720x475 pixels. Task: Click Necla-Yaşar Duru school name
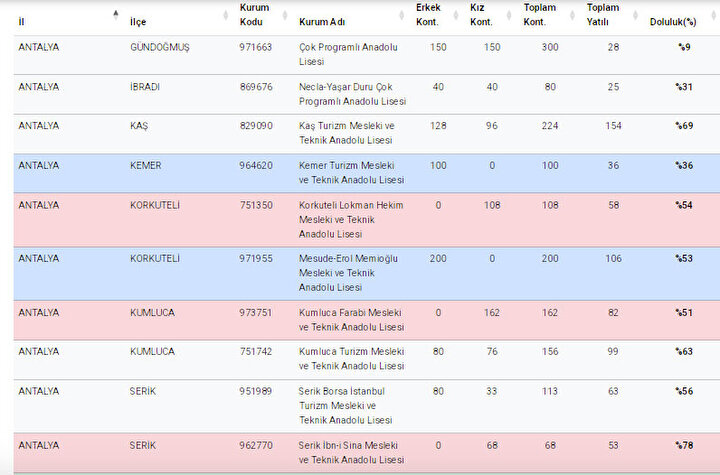(353, 94)
